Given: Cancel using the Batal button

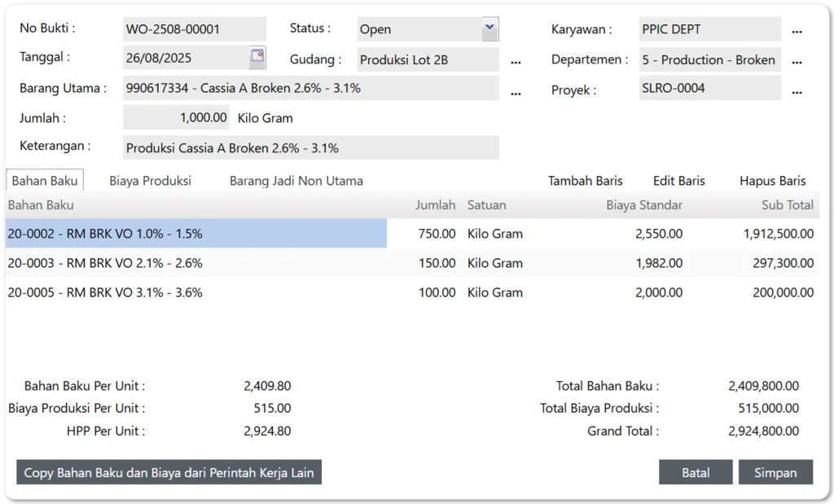Looking at the screenshot, I should tap(696, 472).
